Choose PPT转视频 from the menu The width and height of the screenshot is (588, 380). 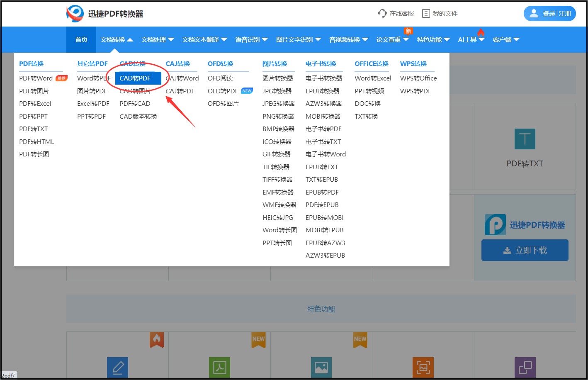click(x=369, y=91)
